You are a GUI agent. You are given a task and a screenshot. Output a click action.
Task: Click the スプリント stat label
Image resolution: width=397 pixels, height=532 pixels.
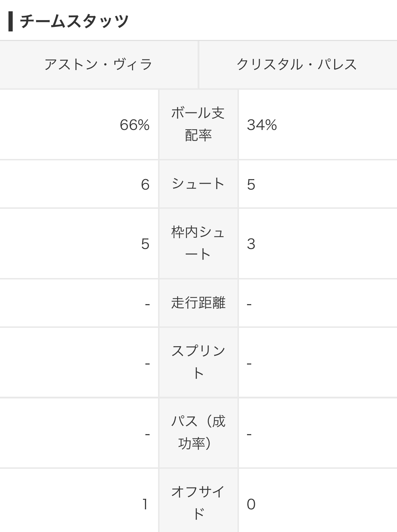(198, 362)
